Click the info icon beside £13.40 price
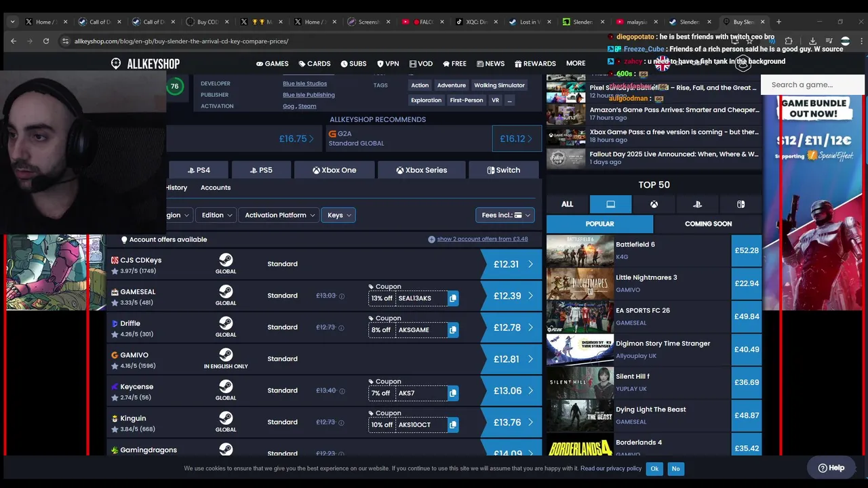Screen dimensions: 868x488 342,391
